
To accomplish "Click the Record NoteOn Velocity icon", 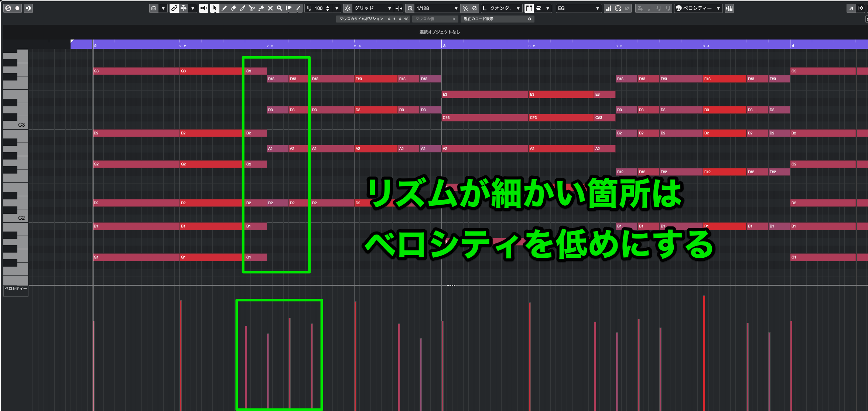I will pos(658,8).
